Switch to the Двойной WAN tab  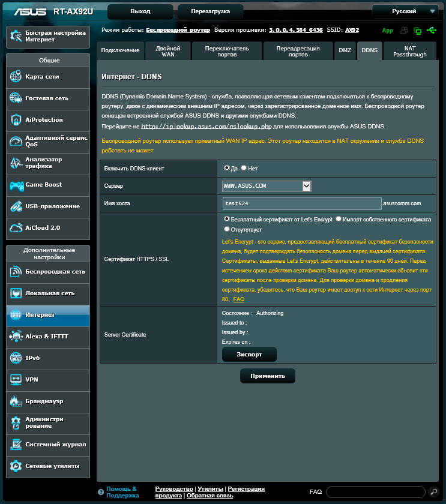pyautogui.click(x=168, y=51)
